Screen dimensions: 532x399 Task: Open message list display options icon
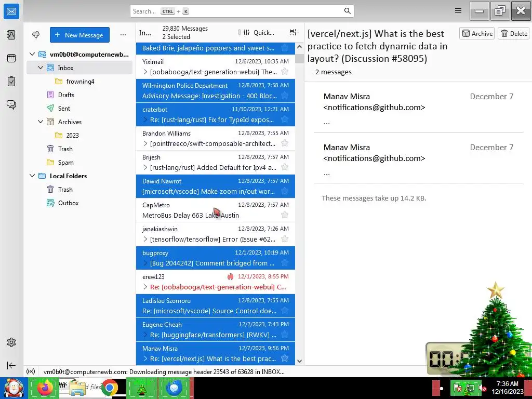click(x=293, y=32)
